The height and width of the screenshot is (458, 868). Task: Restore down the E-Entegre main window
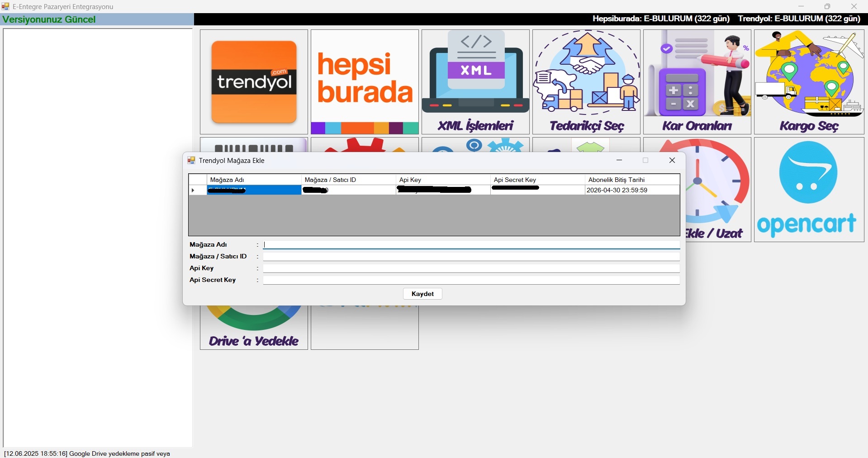pos(827,6)
